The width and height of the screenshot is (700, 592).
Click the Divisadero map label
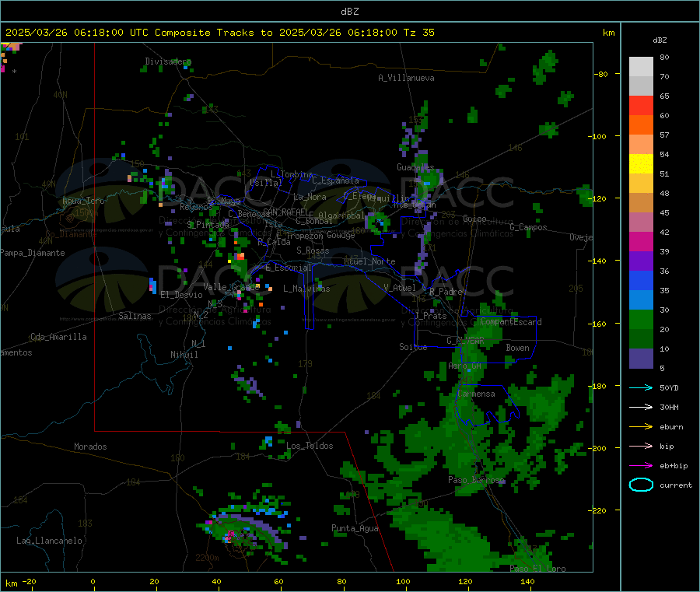pos(168,61)
